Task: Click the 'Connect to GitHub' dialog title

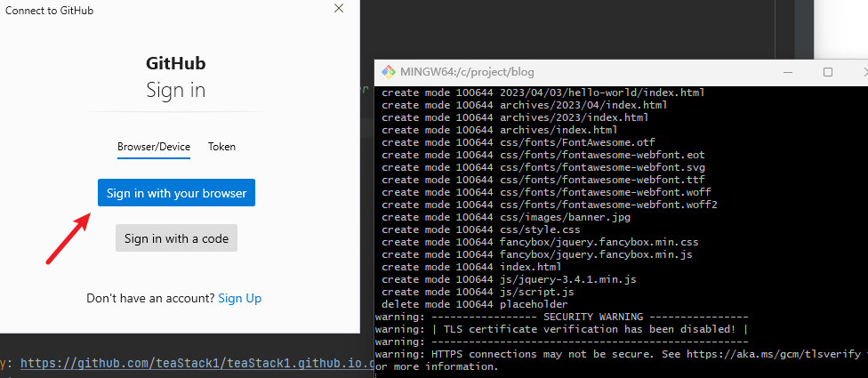Action: pyautogui.click(x=49, y=11)
